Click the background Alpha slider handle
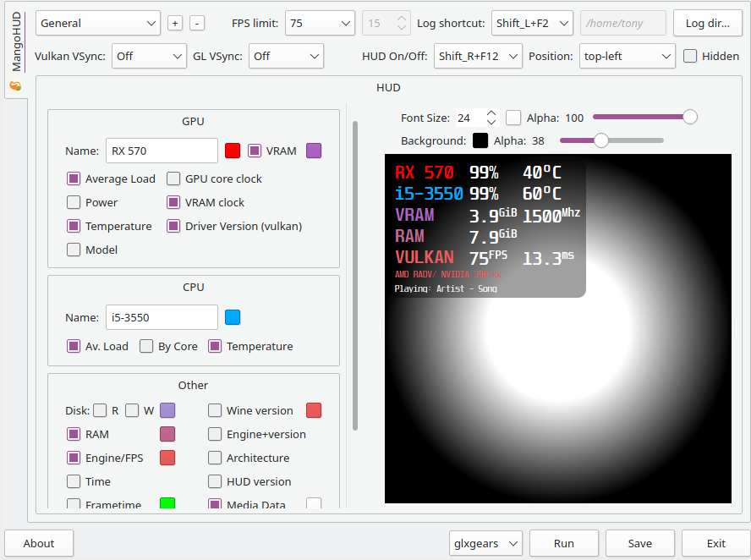This screenshot has width=751, height=560. pyautogui.click(x=601, y=140)
